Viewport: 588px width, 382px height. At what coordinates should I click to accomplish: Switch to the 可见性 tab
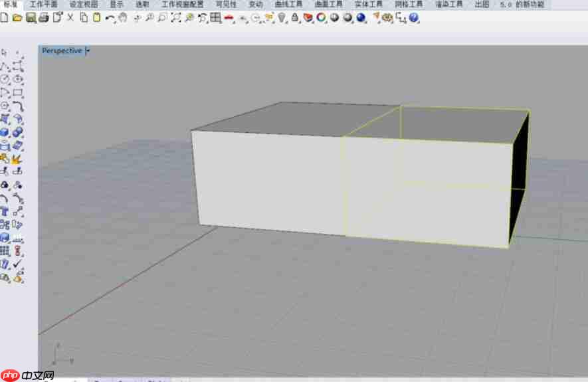226,4
